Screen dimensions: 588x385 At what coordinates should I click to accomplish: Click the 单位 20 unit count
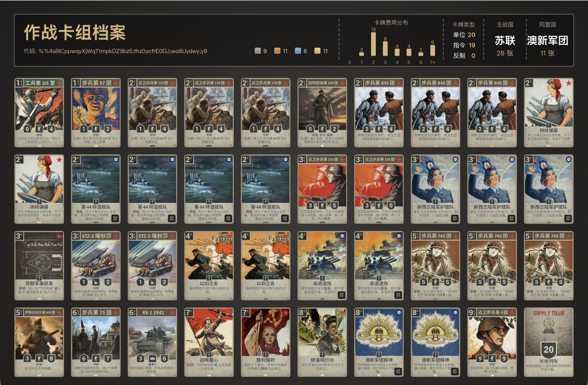pyautogui.click(x=464, y=35)
